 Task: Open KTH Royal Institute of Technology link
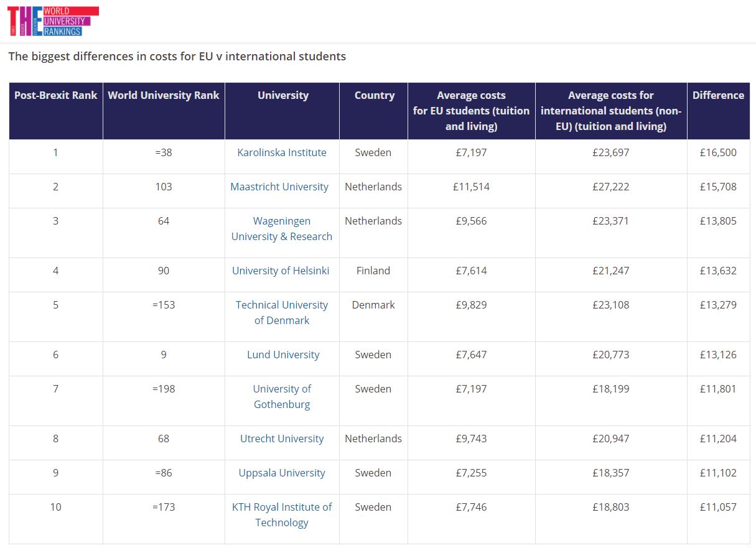click(282, 514)
